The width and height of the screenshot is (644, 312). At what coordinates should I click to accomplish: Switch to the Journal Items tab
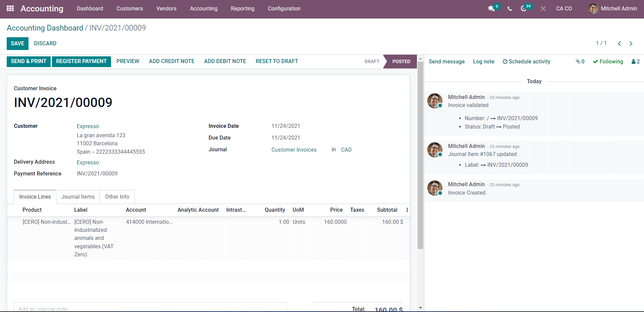click(x=78, y=197)
